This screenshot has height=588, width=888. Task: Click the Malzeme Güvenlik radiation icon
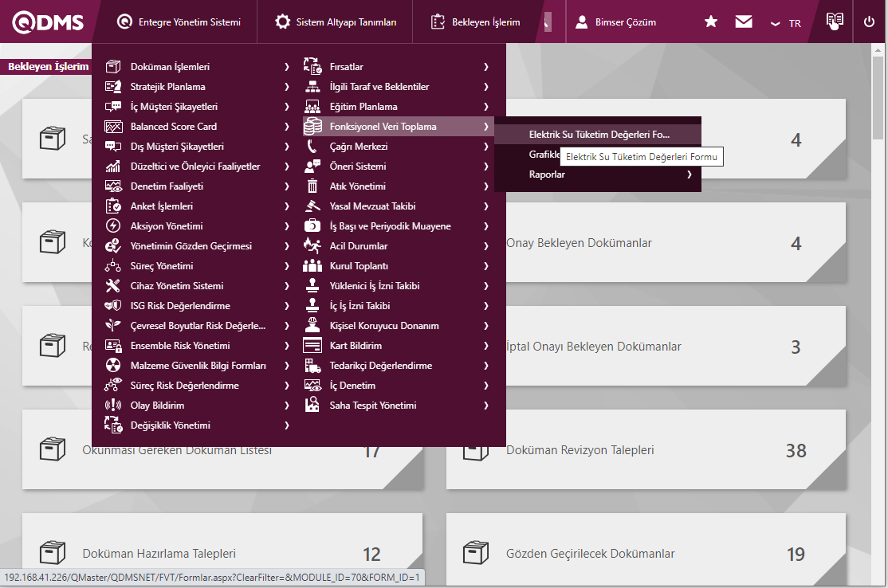[x=113, y=366]
